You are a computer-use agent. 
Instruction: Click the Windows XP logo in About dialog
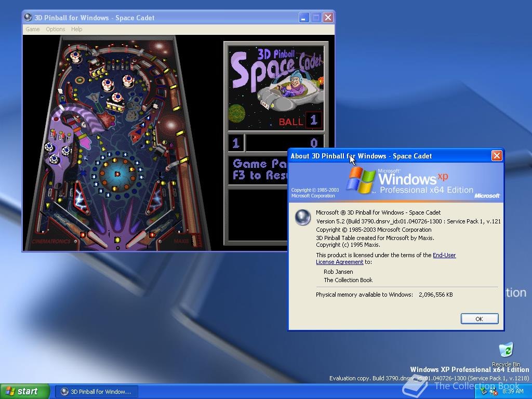360,180
